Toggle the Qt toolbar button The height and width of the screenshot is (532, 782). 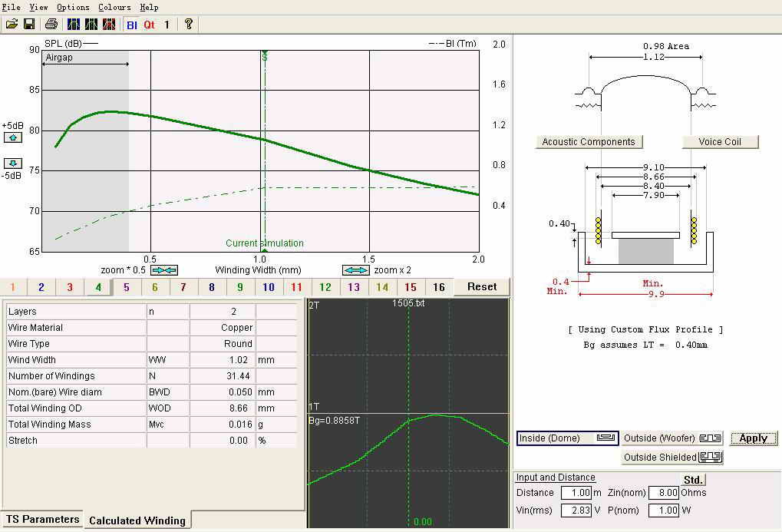tap(149, 25)
